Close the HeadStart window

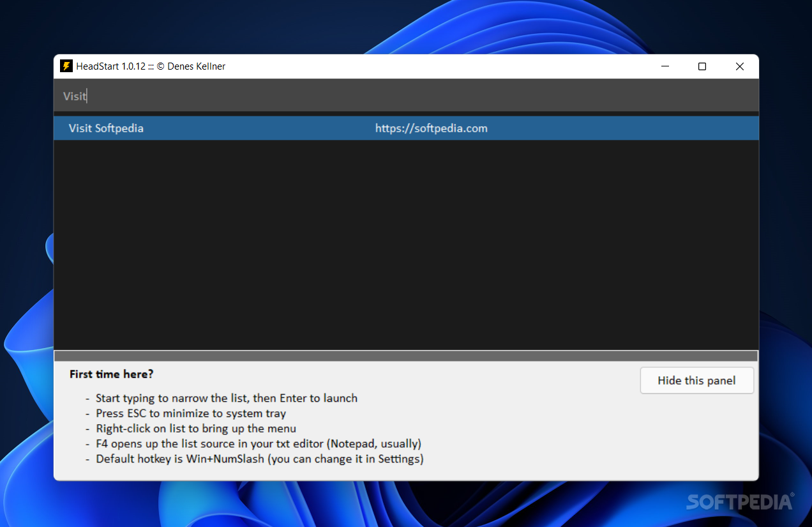pyautogui.click(x=740, y=66)
